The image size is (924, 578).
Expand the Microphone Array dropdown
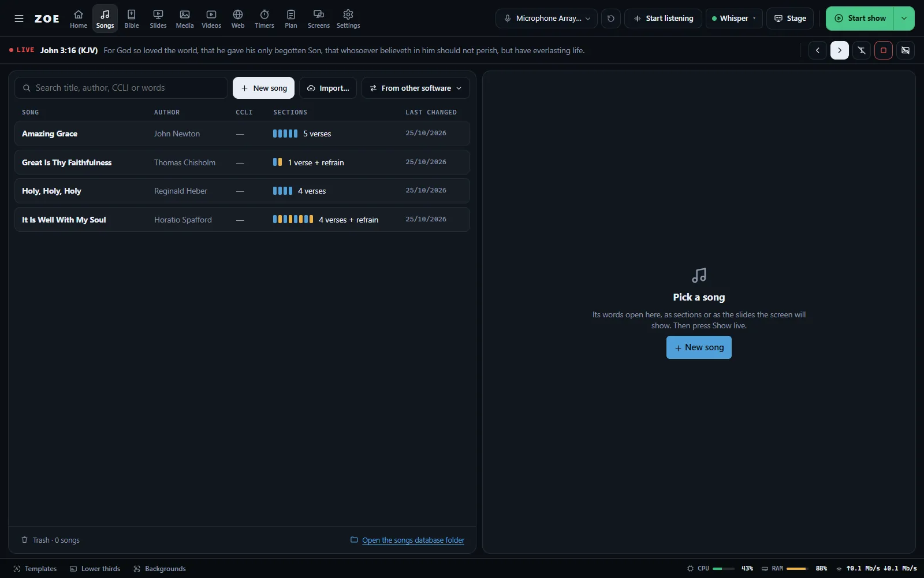point(546,18)
